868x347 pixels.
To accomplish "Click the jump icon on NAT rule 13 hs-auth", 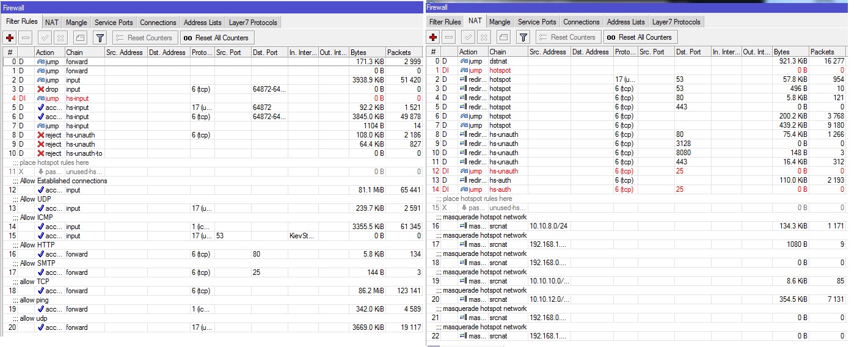I will (x=464, y=180).
